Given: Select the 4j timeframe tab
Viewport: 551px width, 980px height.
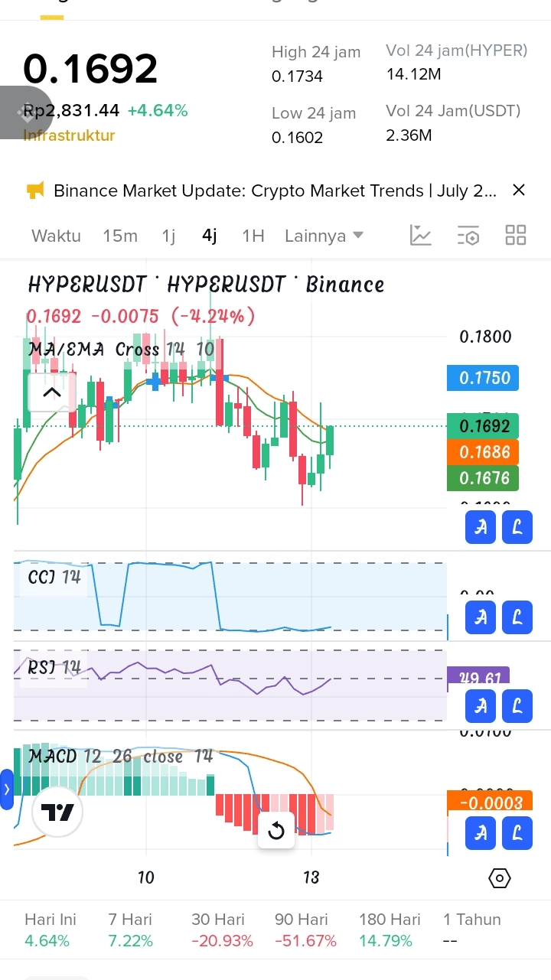Looking at the screenshot, I should point(210,236).
